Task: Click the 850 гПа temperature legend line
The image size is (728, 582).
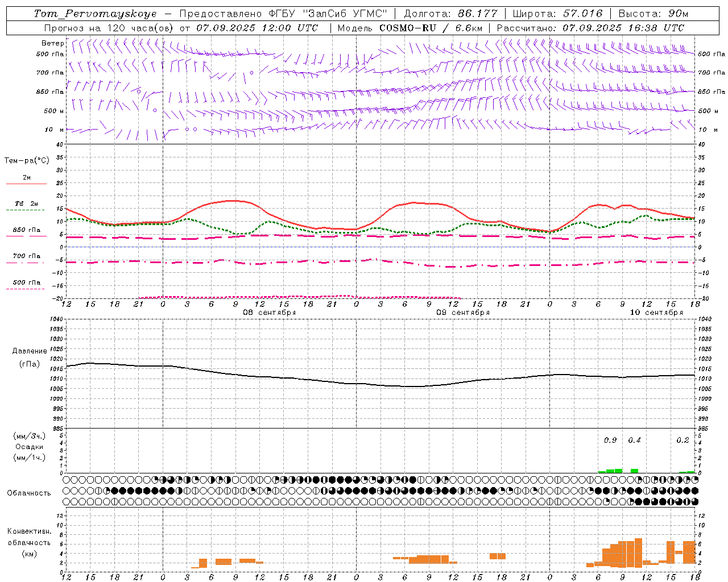Action: pos(26,236)
